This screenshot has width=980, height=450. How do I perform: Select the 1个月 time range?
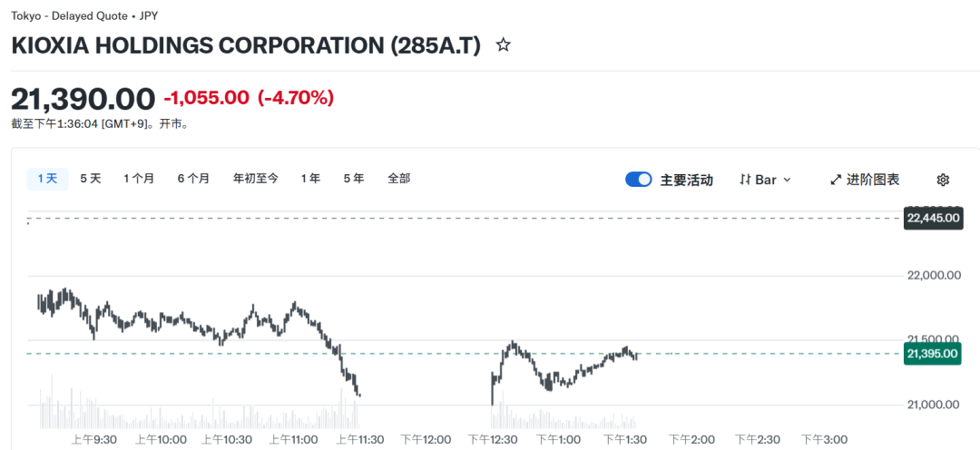pos(139,179)
